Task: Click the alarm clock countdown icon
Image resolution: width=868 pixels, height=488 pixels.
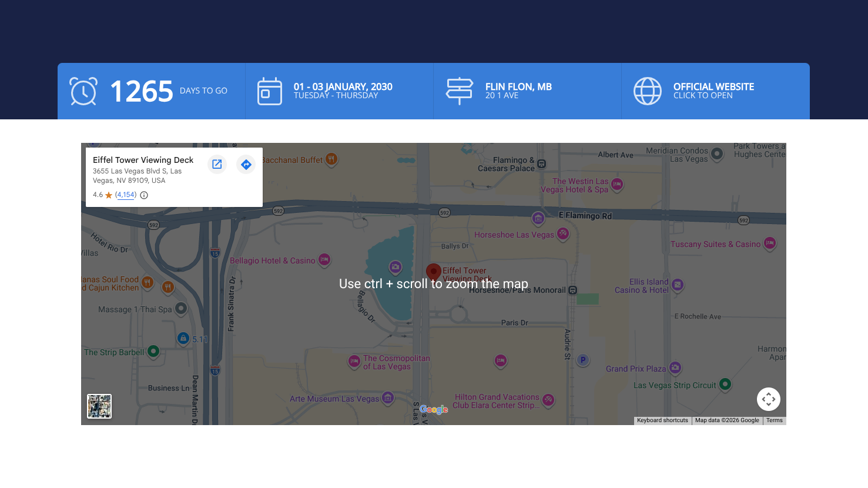Action: pyautogui.click(x=83, y=91)
